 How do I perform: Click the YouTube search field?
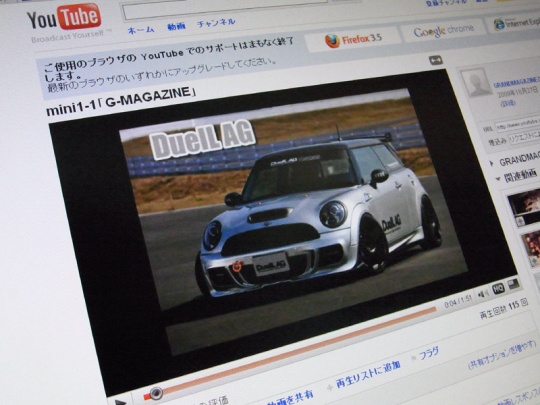(226, 10)
